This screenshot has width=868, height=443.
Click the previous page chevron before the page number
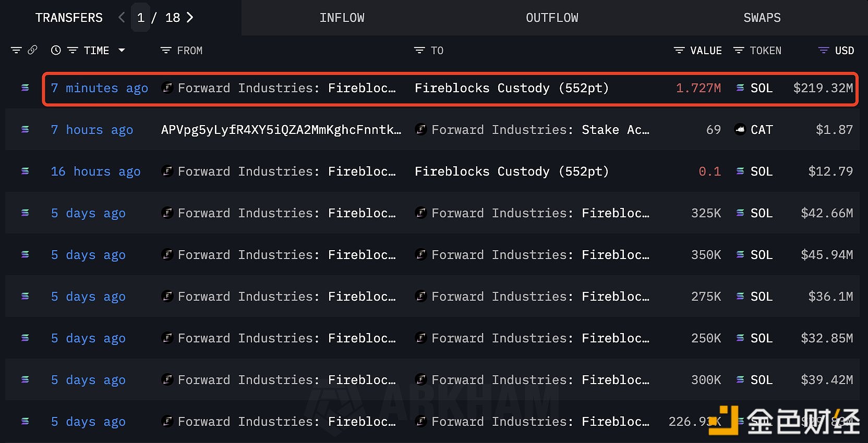(x=121, y=17)
